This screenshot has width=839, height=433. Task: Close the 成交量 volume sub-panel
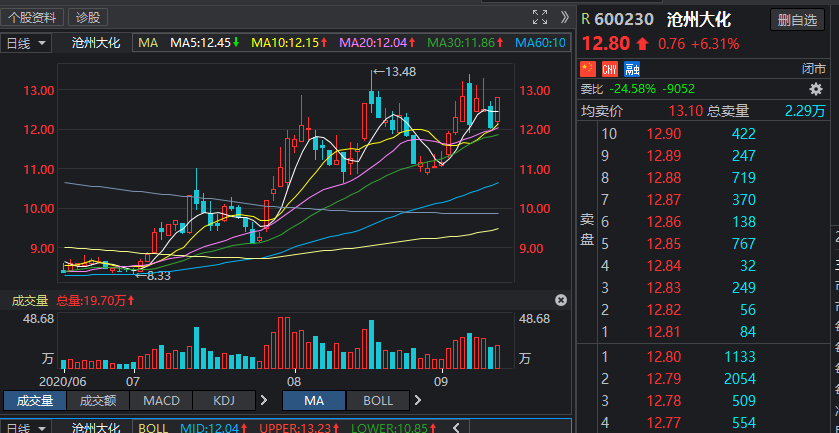pos(560,300)
